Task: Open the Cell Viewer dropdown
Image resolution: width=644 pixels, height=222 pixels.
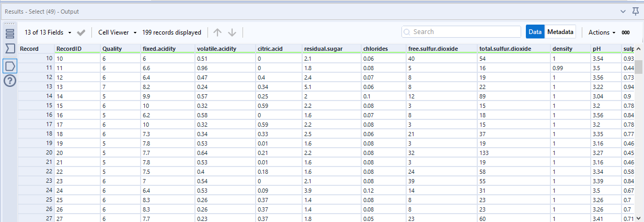Action: [x=118, y=32]
